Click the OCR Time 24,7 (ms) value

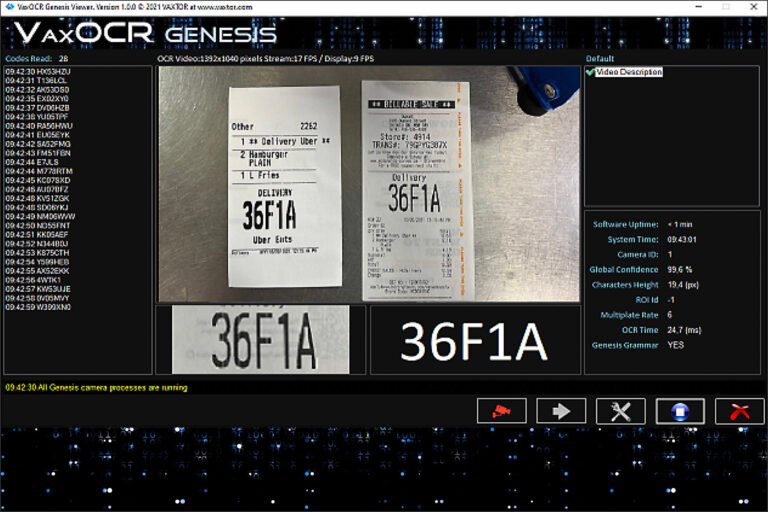pos(684,330)
